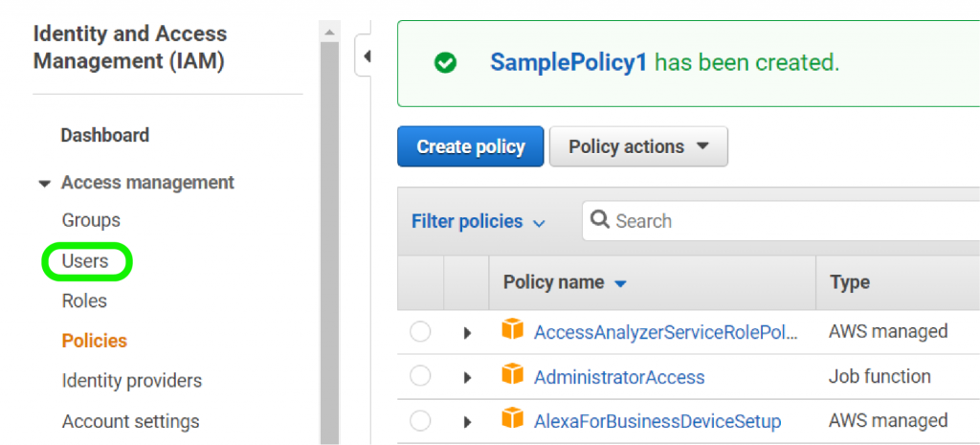Click the Create policy button
This screenshot has width=980, height=445.
[x=471, y=146]
